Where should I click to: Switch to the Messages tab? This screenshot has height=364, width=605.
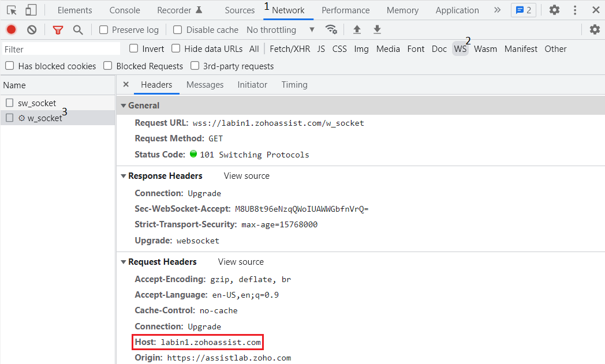point(204,85)
